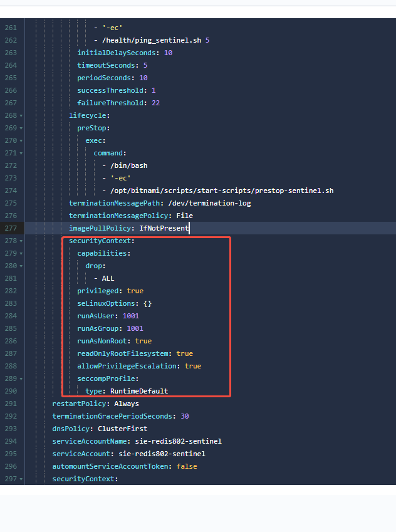Collapse securityContext fold arrow on line 278

pyautogui.click(x=21, y=241)
